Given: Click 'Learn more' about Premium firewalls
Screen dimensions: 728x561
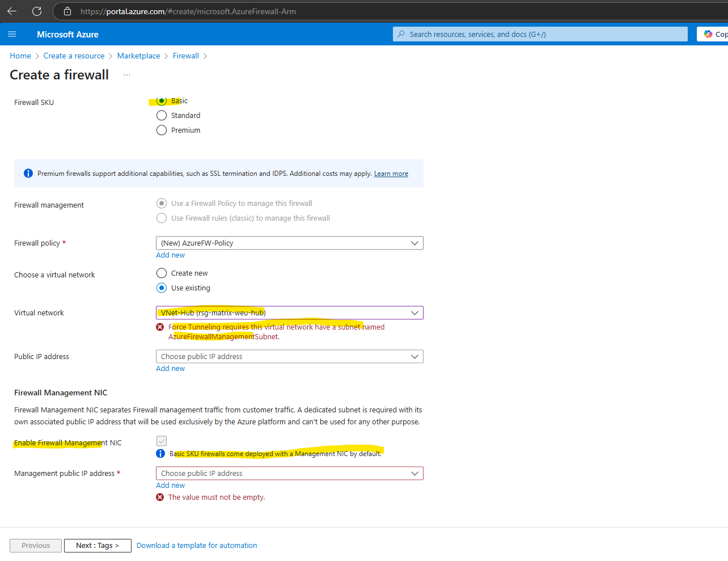Looking at the screenshot, I should pos(391,174).
